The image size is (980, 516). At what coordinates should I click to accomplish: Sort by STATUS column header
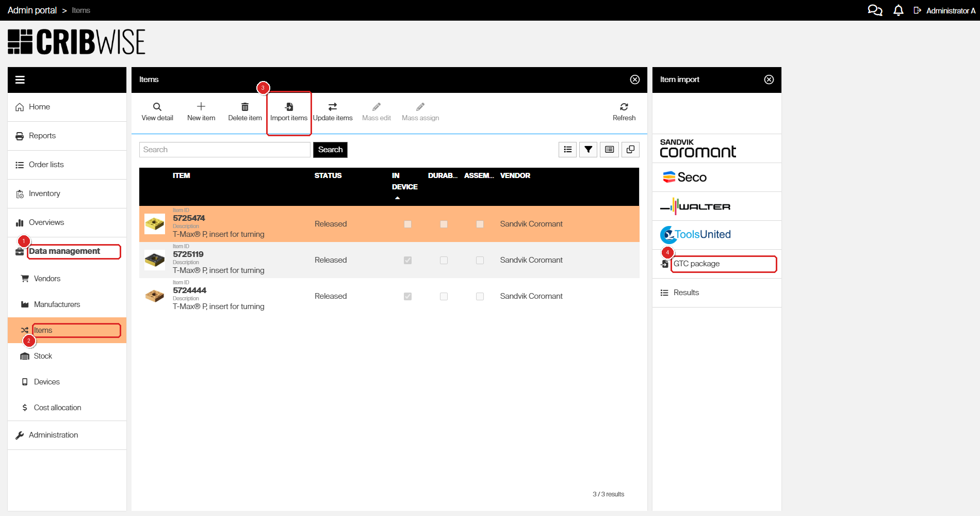pyautogui.click(x=328, y=175)
